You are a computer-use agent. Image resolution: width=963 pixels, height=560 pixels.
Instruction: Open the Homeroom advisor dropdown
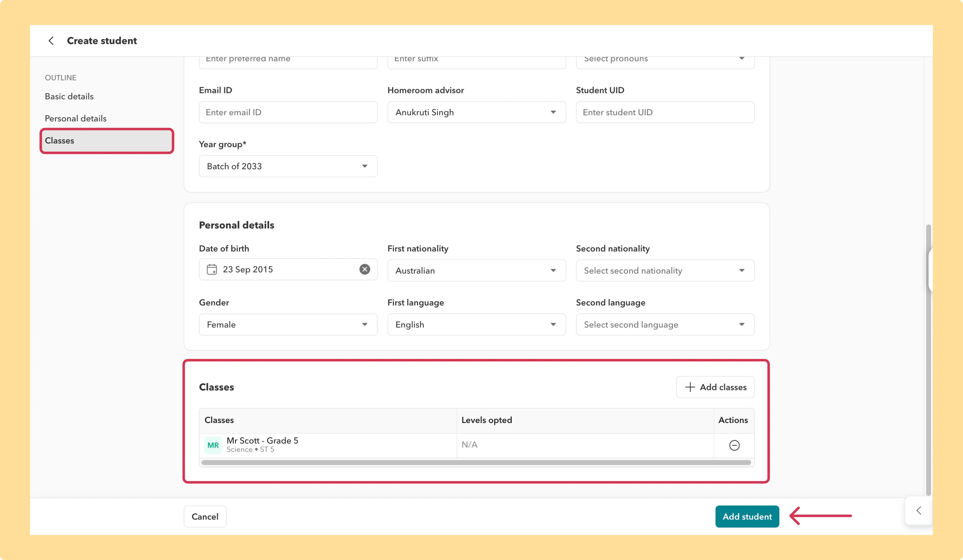(476, 112)
